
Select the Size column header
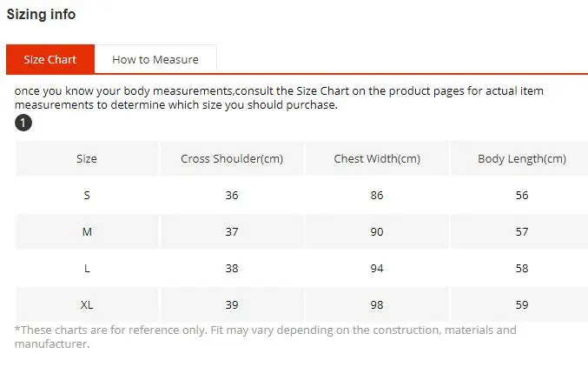[x=87, y=158]
